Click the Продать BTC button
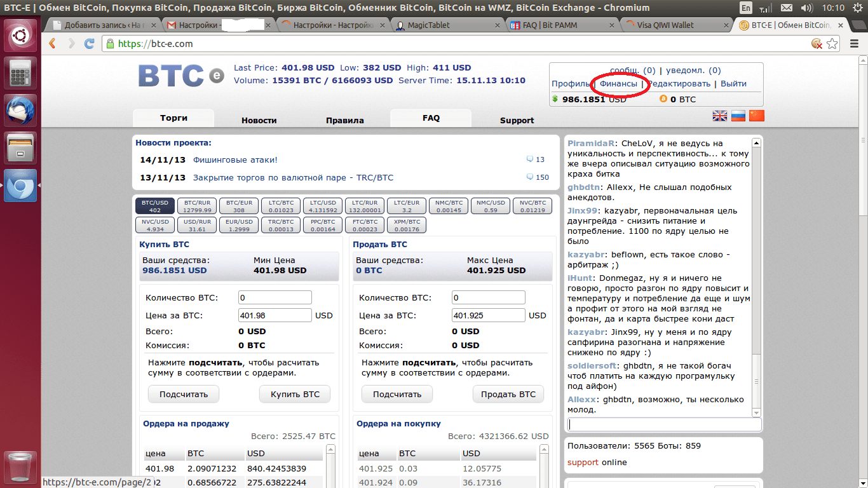 508,394
